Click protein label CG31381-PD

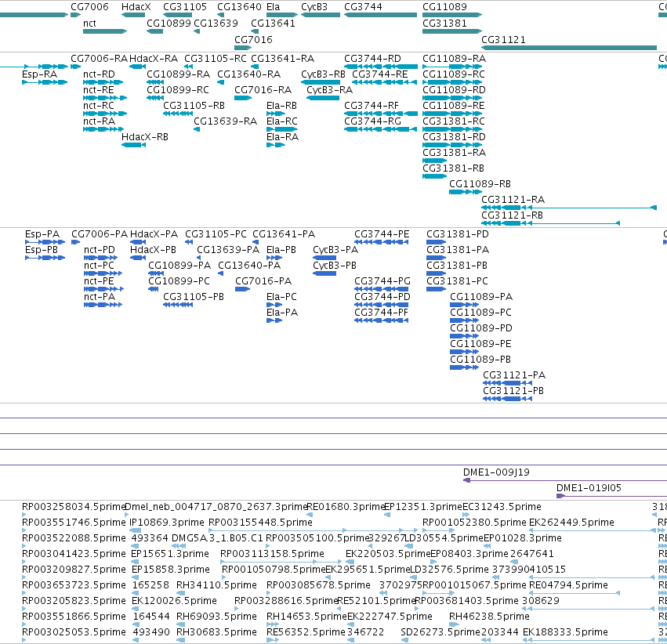pyautogui.click(x=457, y=233)
